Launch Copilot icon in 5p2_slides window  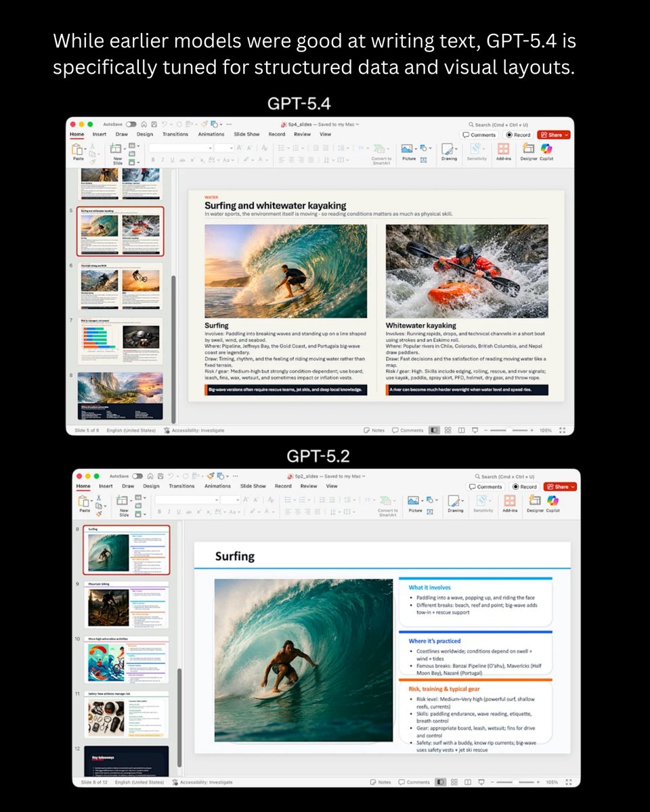click(x=553, y=501)
